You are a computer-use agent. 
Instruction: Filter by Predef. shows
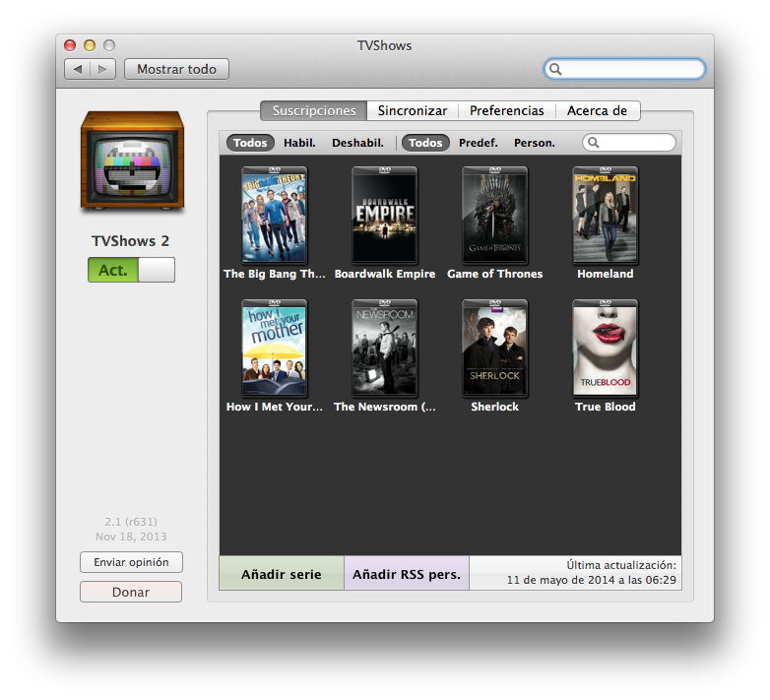pos(479,143)
